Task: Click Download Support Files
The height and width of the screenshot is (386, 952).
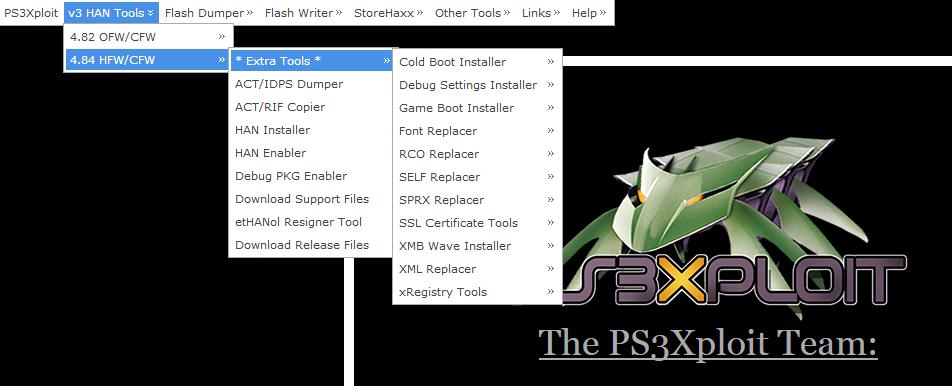Action: (311, 199)
